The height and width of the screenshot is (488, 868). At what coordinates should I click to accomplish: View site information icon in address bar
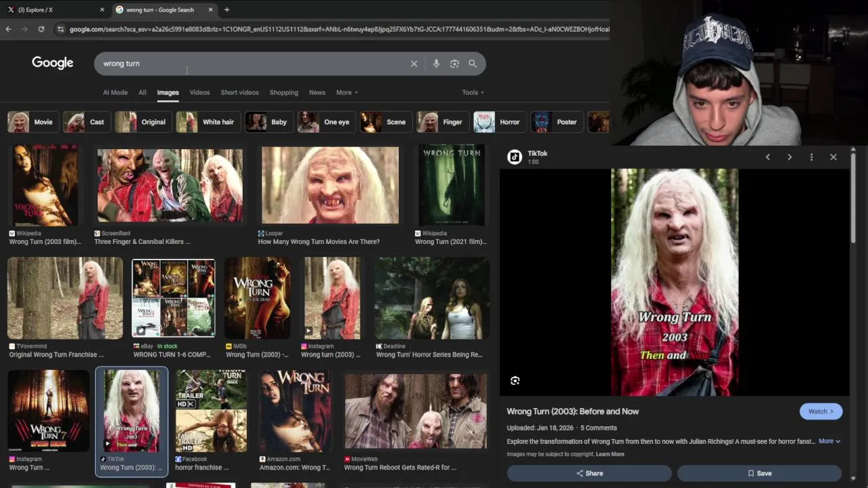tap(60, 29)
